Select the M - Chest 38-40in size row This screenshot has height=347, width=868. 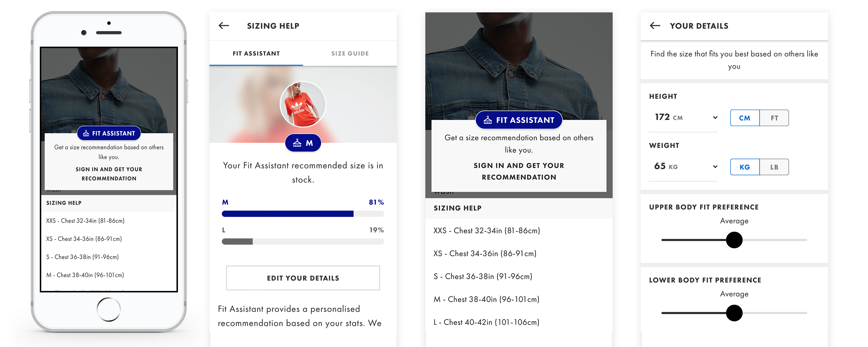coord(486,299)
